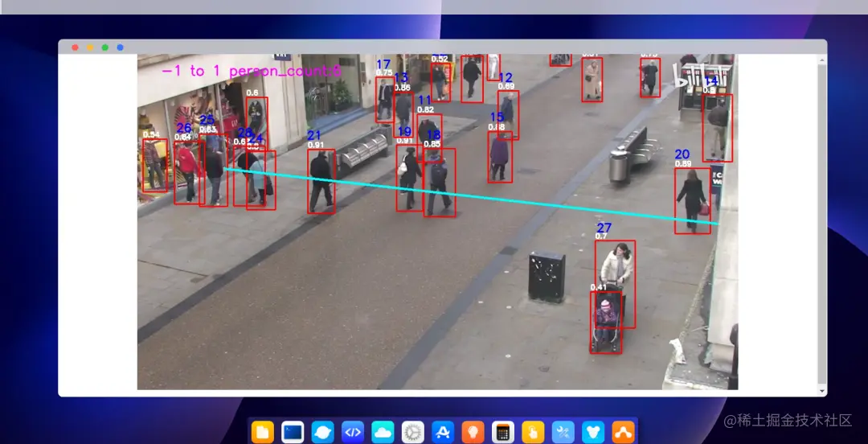Open the cyan cloud app in dock
This screenshot has width=868, height=444.
coord(383,432)
